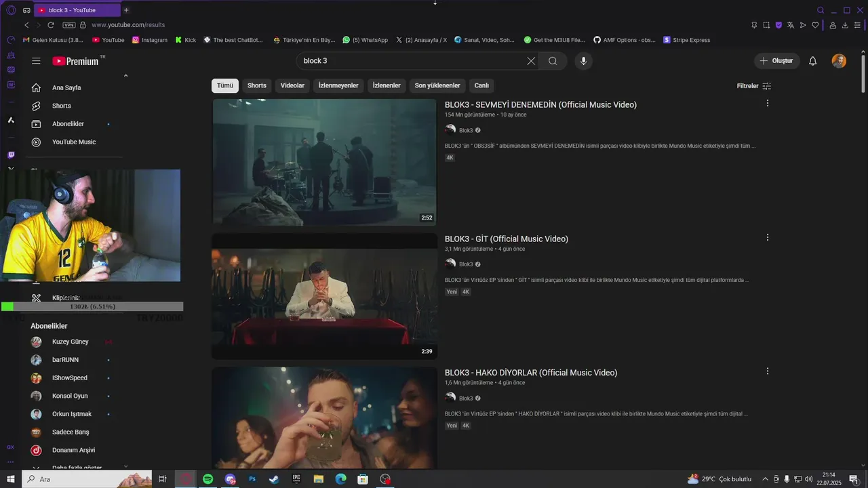Open Filtreler search filters
The height and width of the screenshot is (488, 868).
pos(753,86)
